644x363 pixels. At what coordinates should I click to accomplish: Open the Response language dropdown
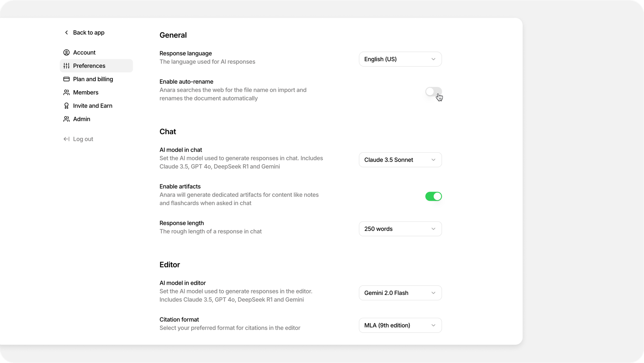point(400,59)
